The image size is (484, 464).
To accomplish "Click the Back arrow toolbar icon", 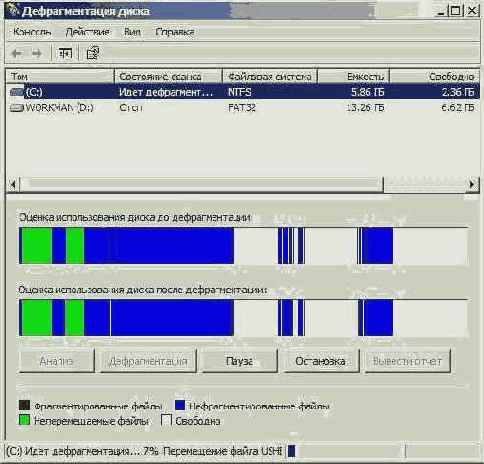I will coord(17,53).
